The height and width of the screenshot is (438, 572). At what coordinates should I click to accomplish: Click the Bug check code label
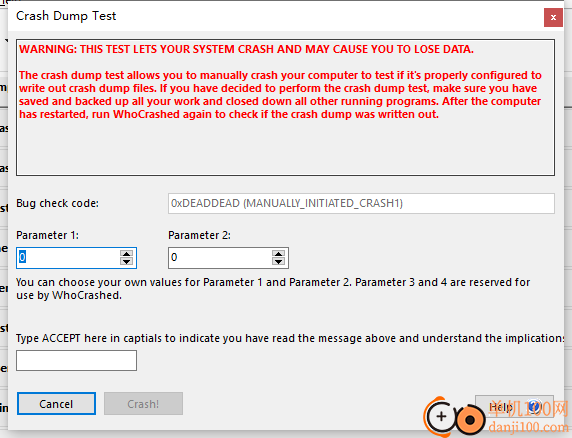point(57,203)
